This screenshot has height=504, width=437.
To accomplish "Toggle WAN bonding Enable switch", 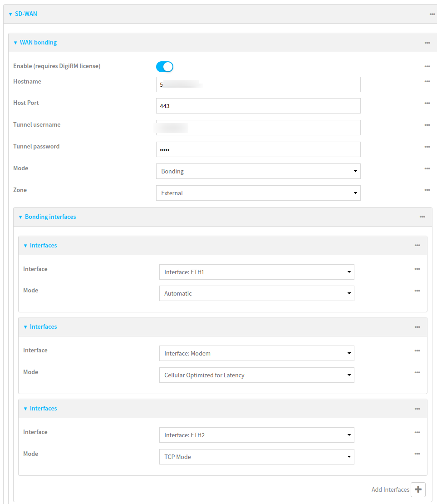I will 165,67.
